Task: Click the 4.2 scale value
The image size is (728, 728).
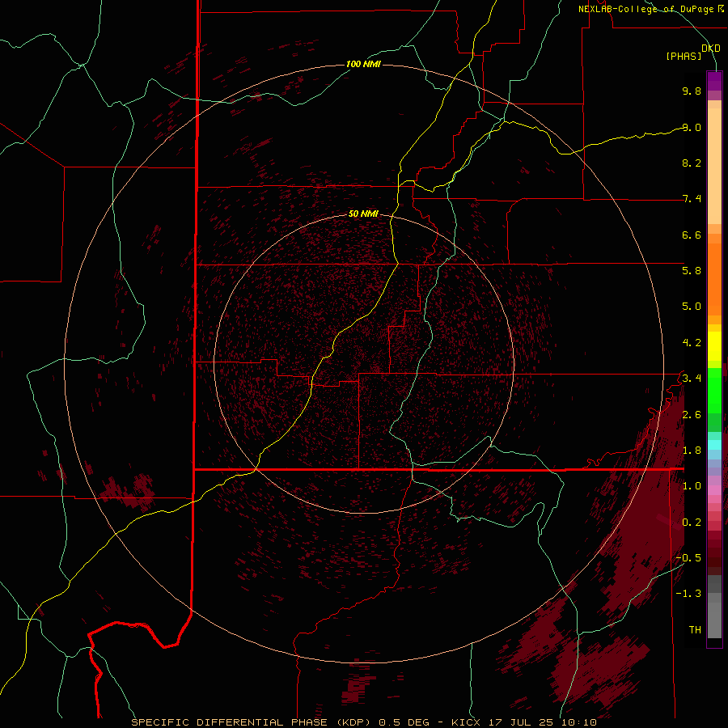Action: (x=692, y=343)
